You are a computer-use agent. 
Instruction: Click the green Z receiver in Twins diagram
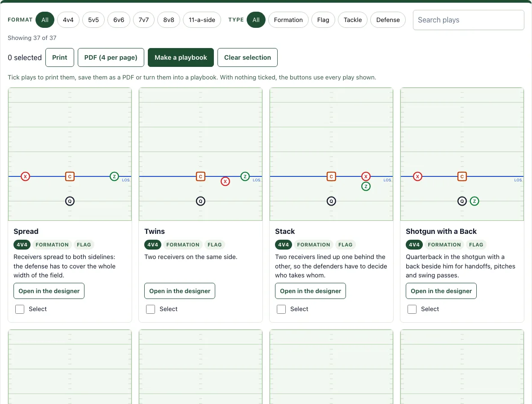245,176
